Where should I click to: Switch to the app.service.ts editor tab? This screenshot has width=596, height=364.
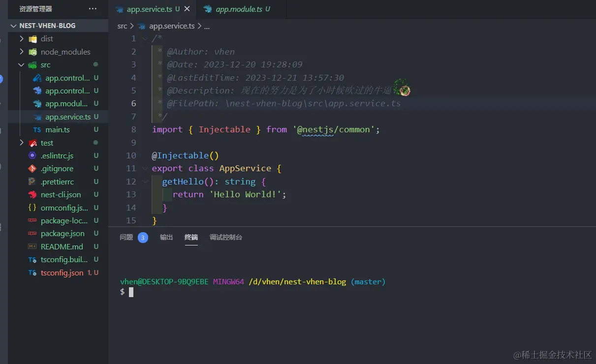(x=152, y=9)
